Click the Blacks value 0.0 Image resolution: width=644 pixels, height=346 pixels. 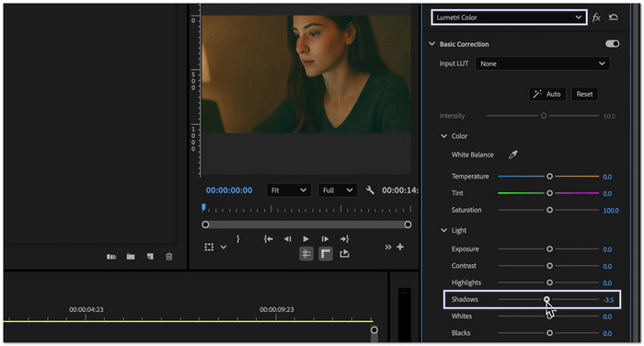point(607,333)
